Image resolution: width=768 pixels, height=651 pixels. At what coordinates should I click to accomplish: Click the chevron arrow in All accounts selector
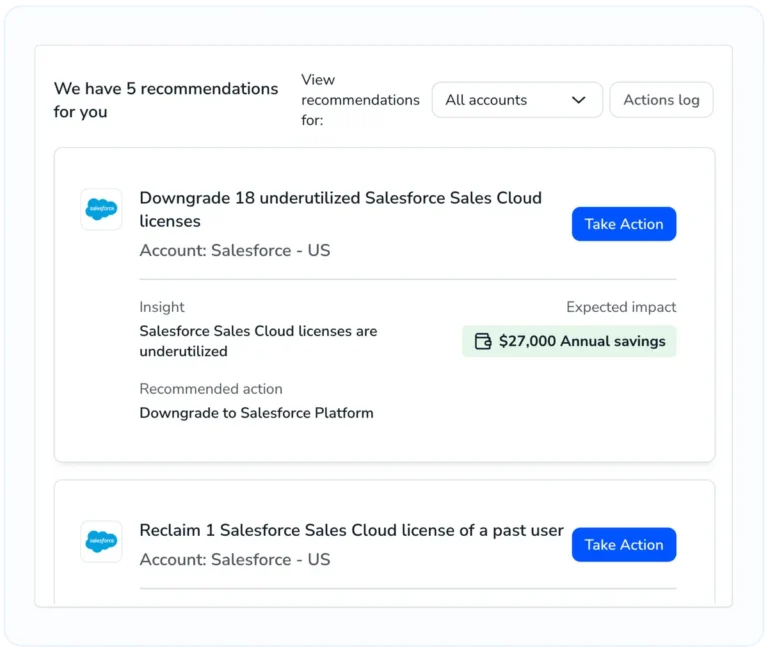pos(578,100)
